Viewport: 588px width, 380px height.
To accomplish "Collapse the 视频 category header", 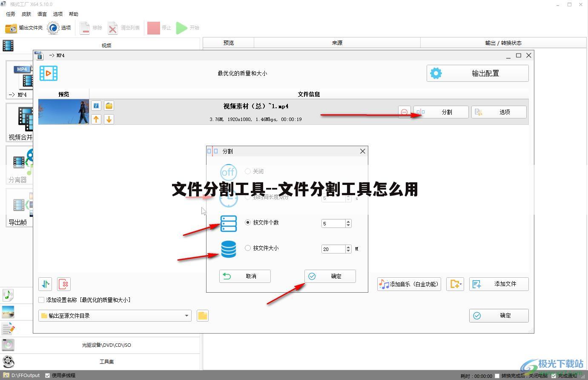I will tap(106, 45).
